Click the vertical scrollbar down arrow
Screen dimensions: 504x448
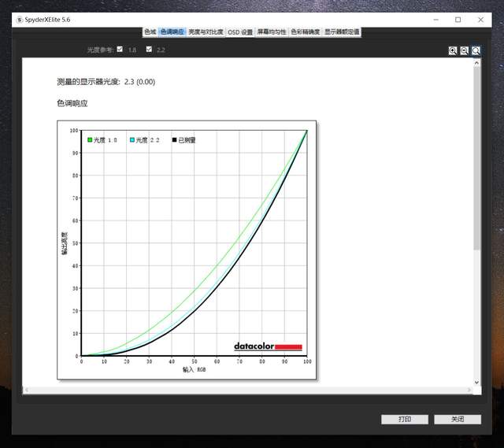click(x=476, y=383)
